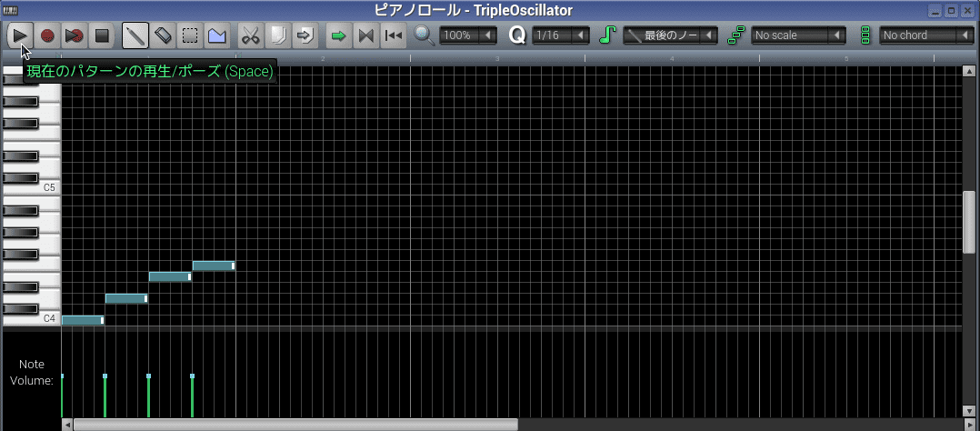
Task: Click the magnifier zoom icon
Action: pyautogui.click(x=425, y=35)
